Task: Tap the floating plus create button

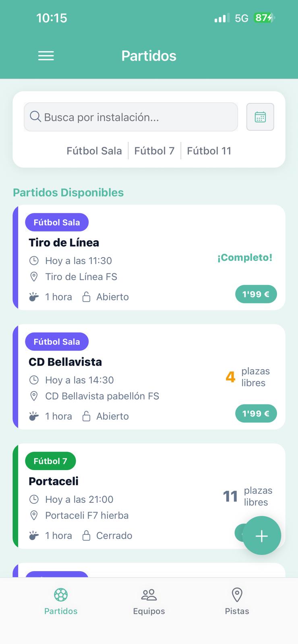Action: pyautogui.click(x=261, y=536)
